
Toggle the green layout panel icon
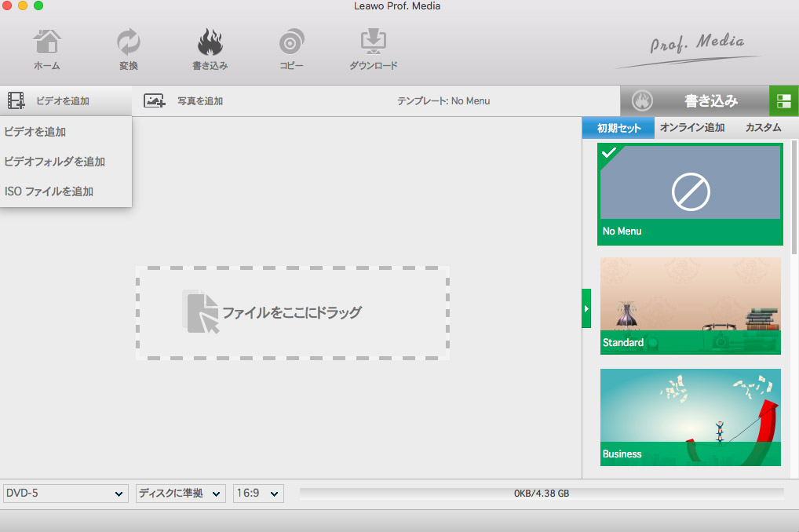pyautogui.click(x=783, y=100)
